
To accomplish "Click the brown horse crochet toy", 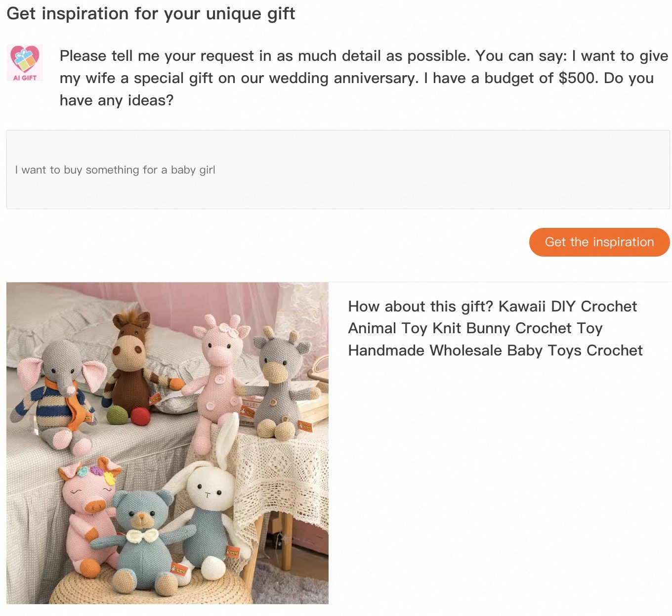I will pyautogui.click(x=131, y=366).
